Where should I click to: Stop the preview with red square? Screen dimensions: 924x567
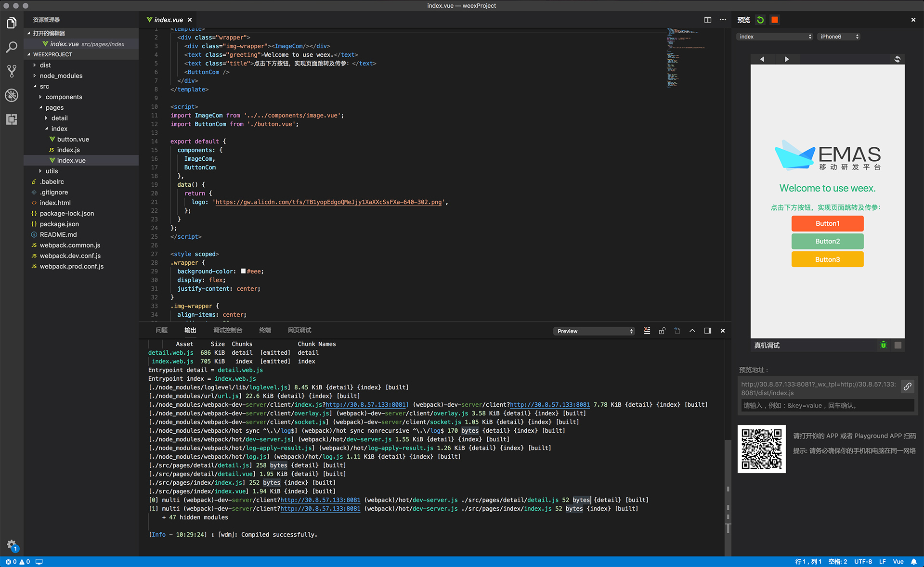(x=774, y=20)
